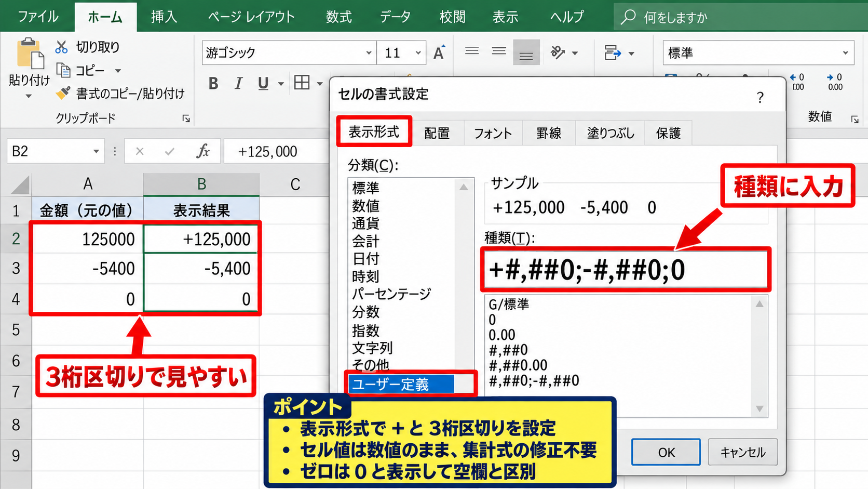
Task: Select bottom vertical alignment icon
Action: click(526, 52)
